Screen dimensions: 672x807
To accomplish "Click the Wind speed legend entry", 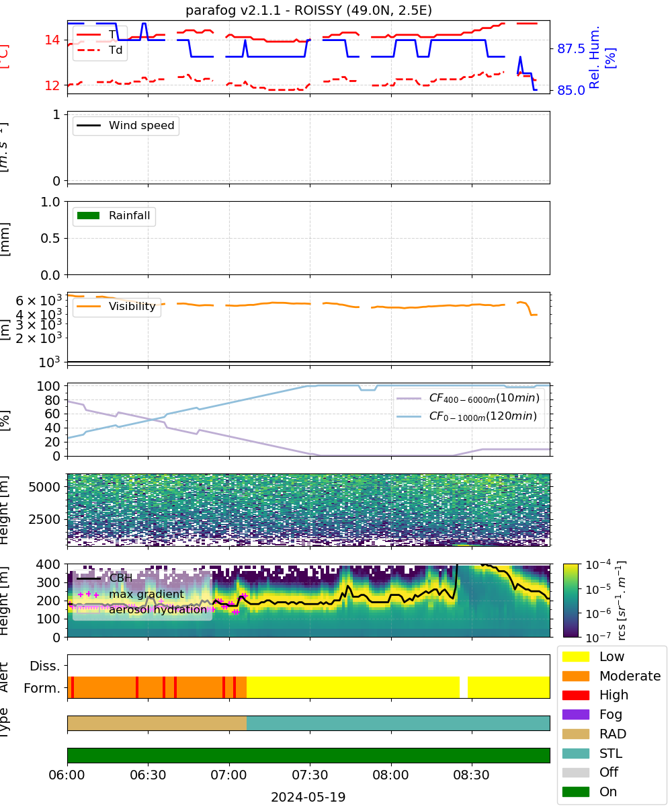I will [x=126, y=126].
